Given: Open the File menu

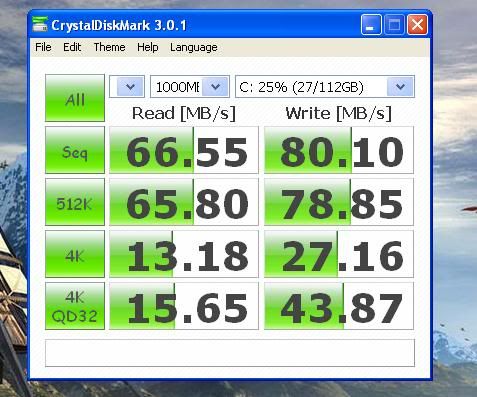Looking at the screenshot, I should click(43, 47).
